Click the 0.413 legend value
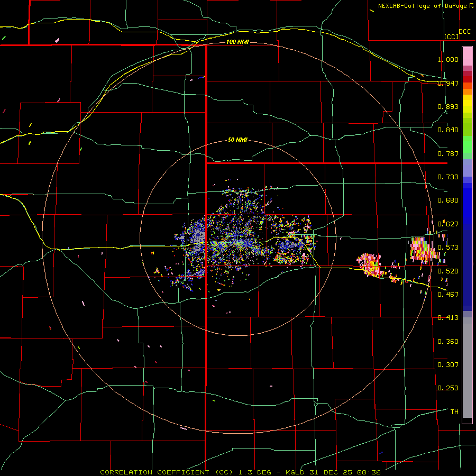 [x=448, y=318]
